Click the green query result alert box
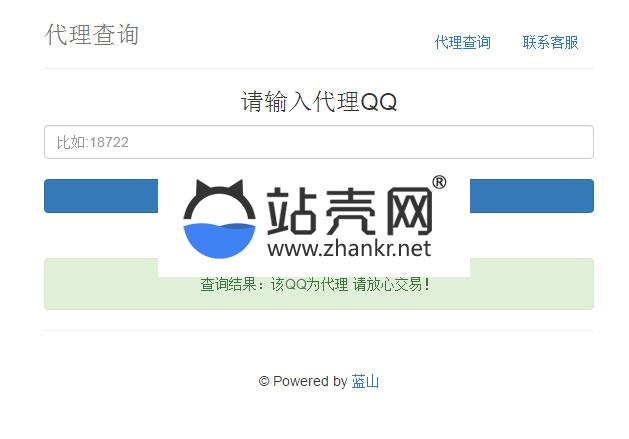 319,284
